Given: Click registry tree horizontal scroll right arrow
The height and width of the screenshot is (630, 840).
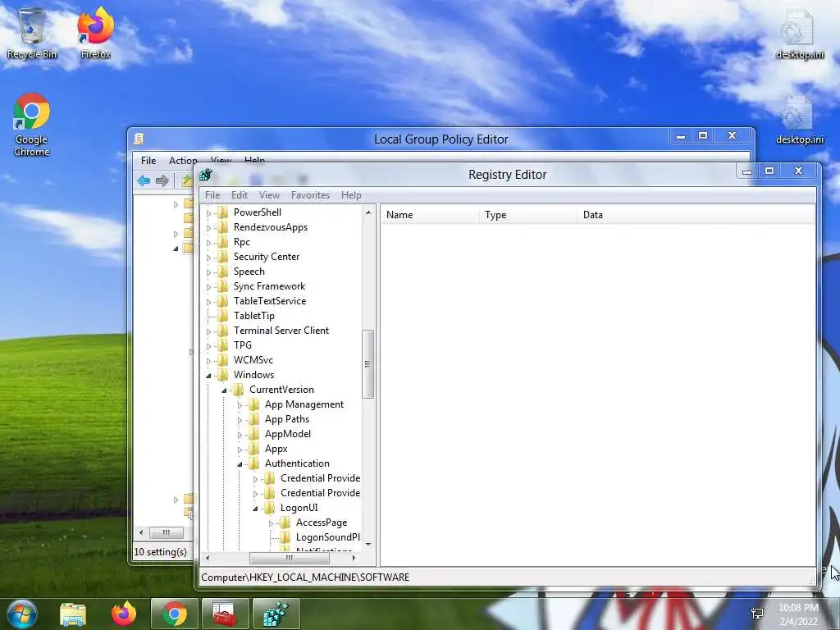Looking at the screenshot, I should [354, 558].
